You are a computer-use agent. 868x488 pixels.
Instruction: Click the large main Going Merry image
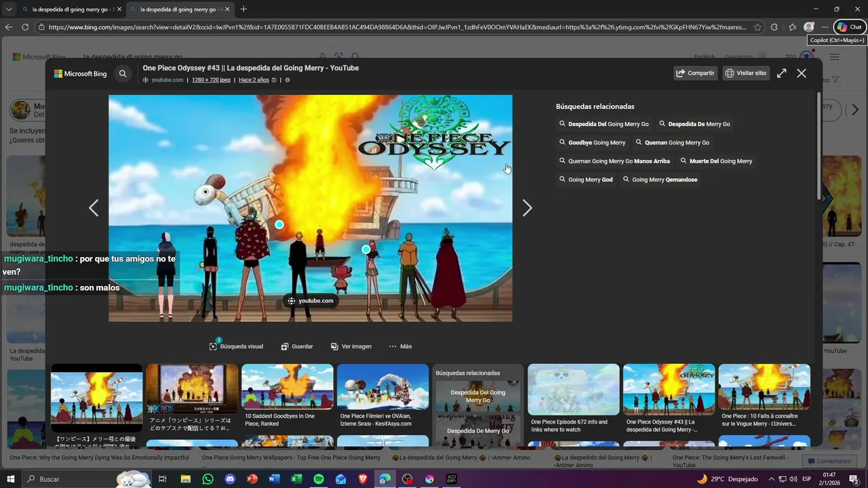pos(311,208)
